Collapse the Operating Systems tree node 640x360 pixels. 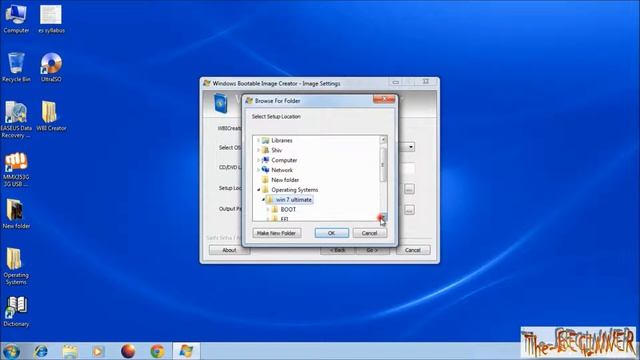[258, 190]
